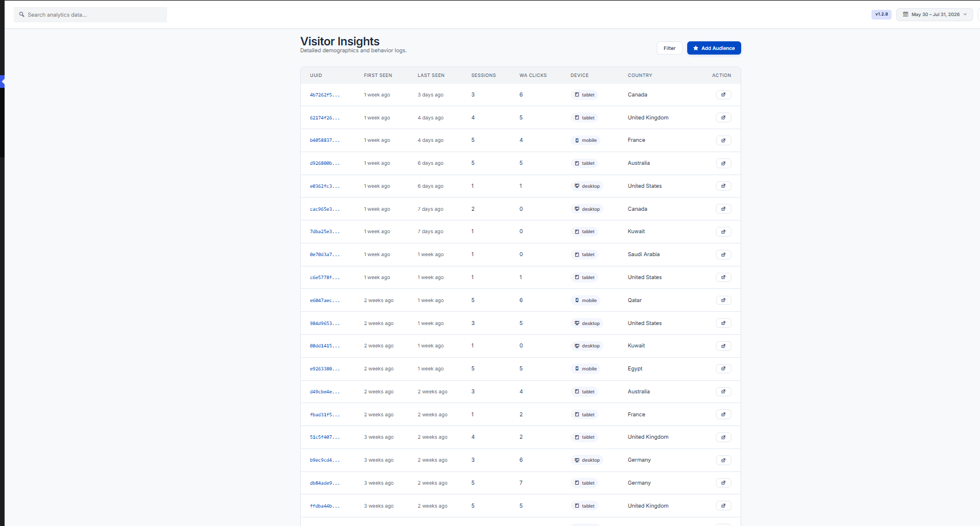980x526 pixels.
Task: Open details for visitor b4058837
Action: click(x=723, y=140)
